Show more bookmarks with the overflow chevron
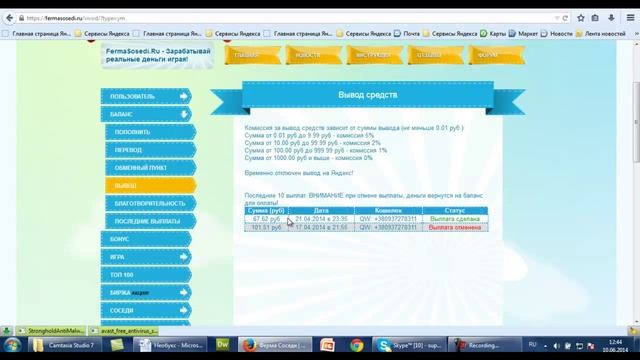 pos(636,33)
